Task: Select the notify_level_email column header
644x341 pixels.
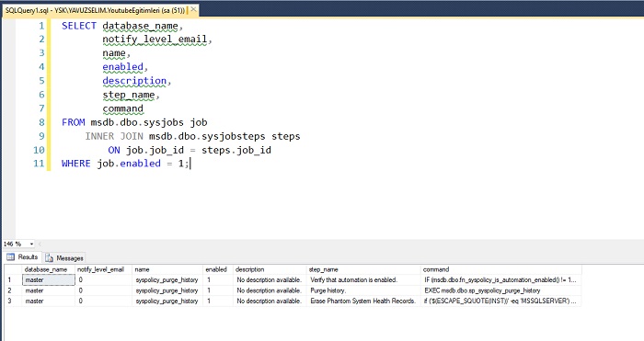Action: click(103, 269)
